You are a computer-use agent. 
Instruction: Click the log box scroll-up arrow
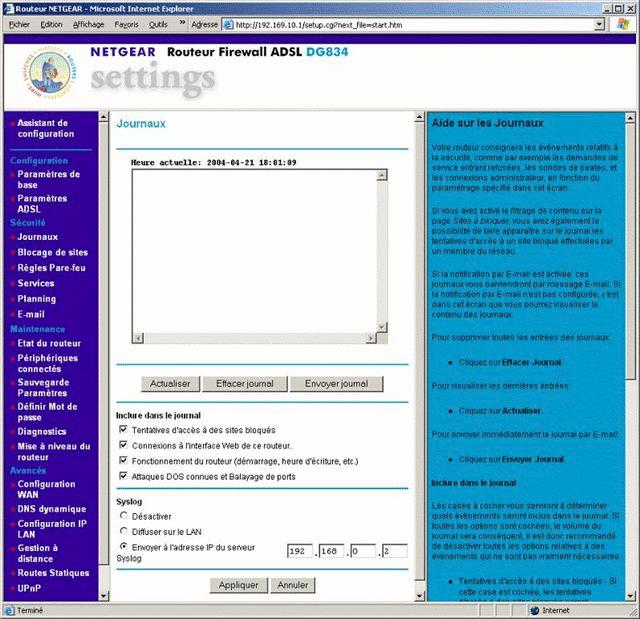tap(382, 176)
